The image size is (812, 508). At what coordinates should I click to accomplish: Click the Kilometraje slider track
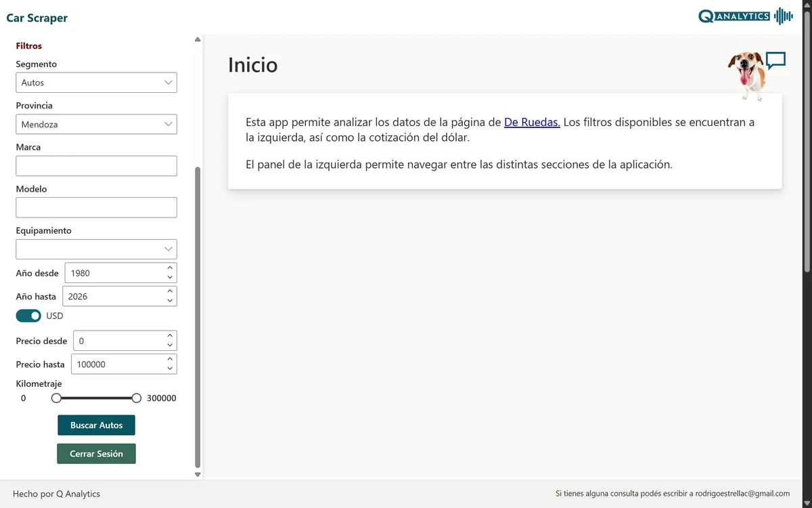click(x=96, y=398)
